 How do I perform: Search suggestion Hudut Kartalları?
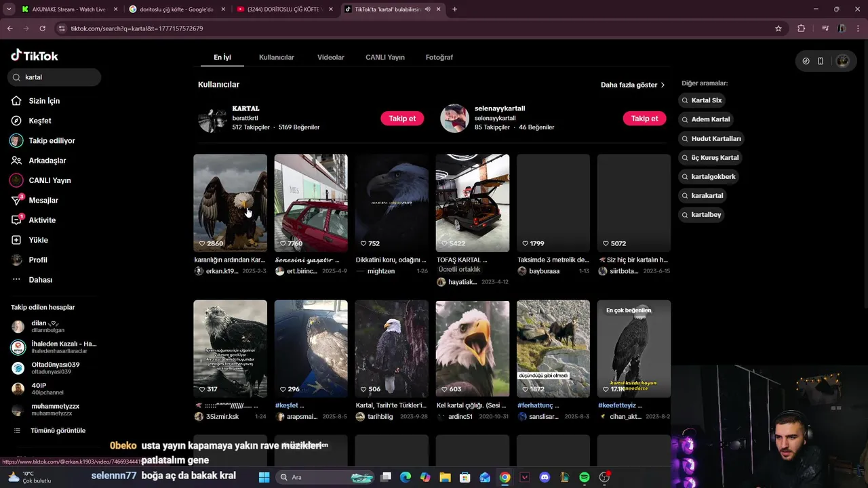pos(711,138)
